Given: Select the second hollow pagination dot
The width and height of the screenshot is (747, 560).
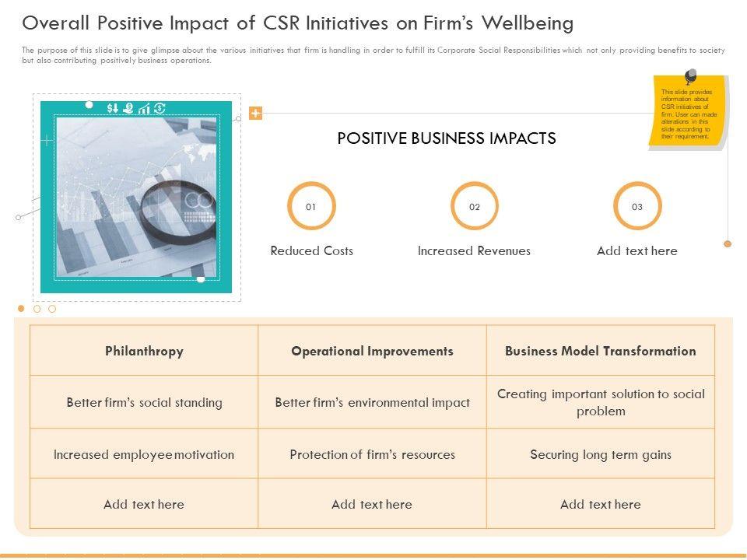Looking at the screenshot, I should click(37, 309).
